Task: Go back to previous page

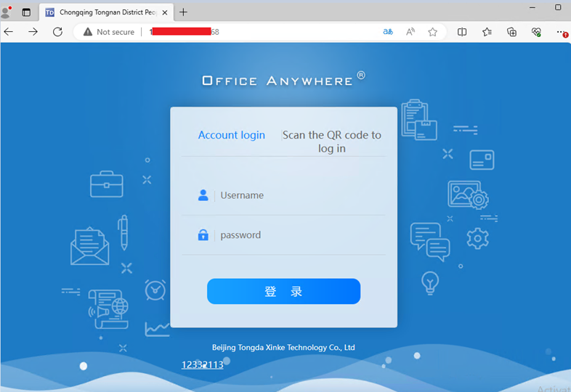Action: (9, 32)
